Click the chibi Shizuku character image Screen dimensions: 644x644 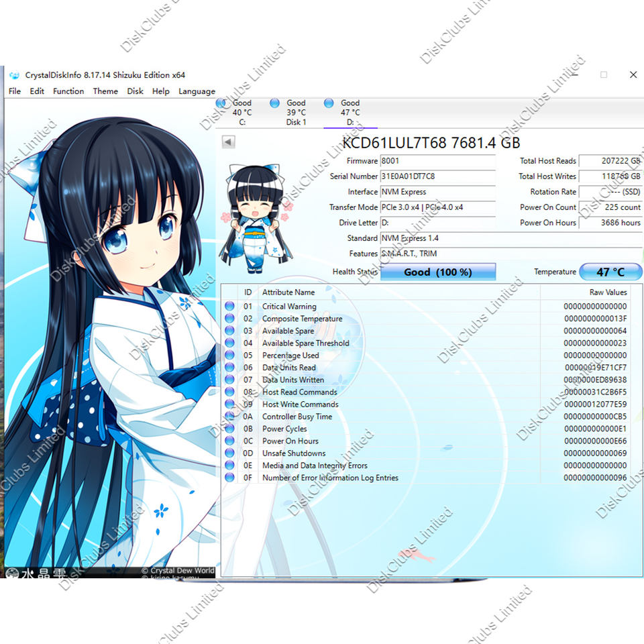[x=256, y=219]
